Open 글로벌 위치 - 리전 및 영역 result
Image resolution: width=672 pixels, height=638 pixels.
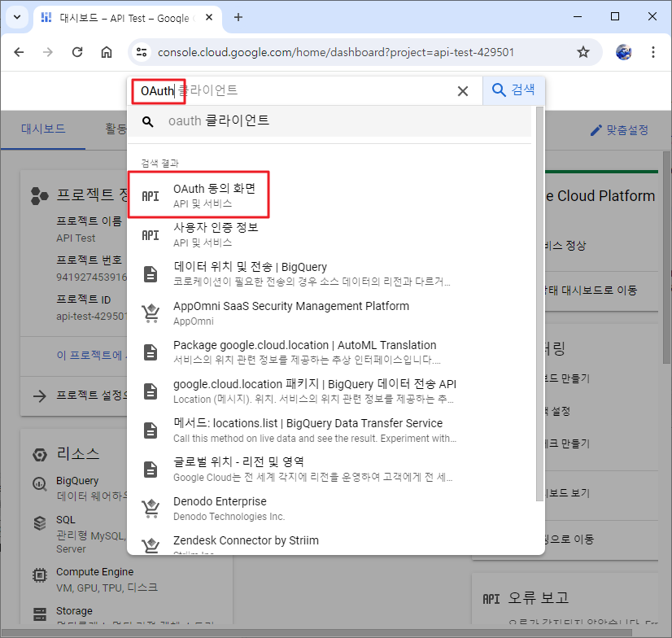point(329,469)
